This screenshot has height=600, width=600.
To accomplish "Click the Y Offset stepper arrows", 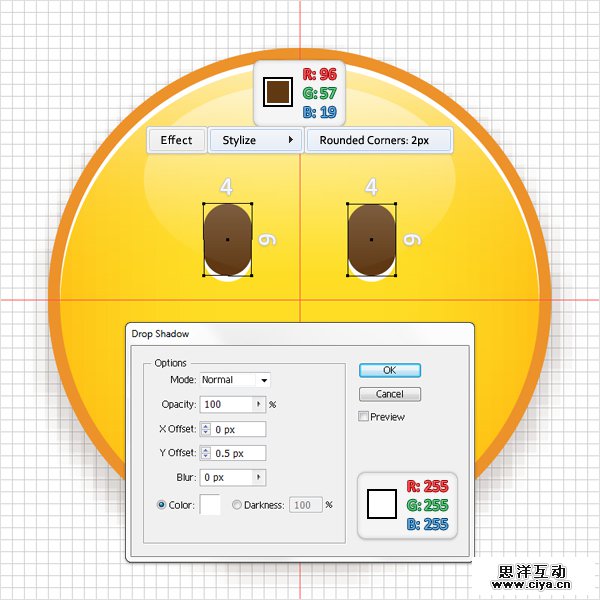I will click(205, 454).
